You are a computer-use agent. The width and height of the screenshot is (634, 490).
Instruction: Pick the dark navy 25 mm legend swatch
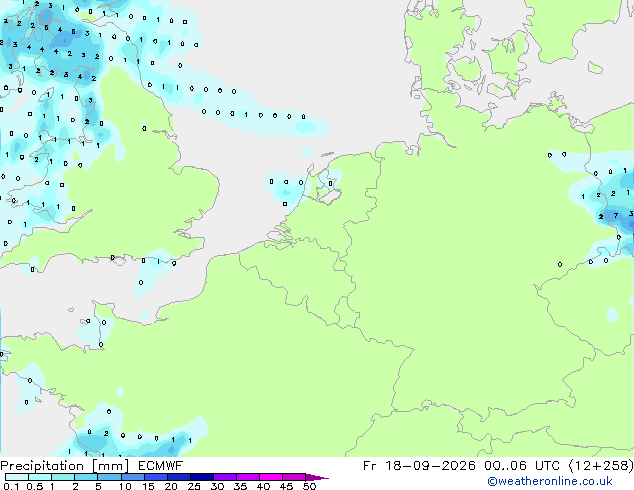click(x=202, y=477)
